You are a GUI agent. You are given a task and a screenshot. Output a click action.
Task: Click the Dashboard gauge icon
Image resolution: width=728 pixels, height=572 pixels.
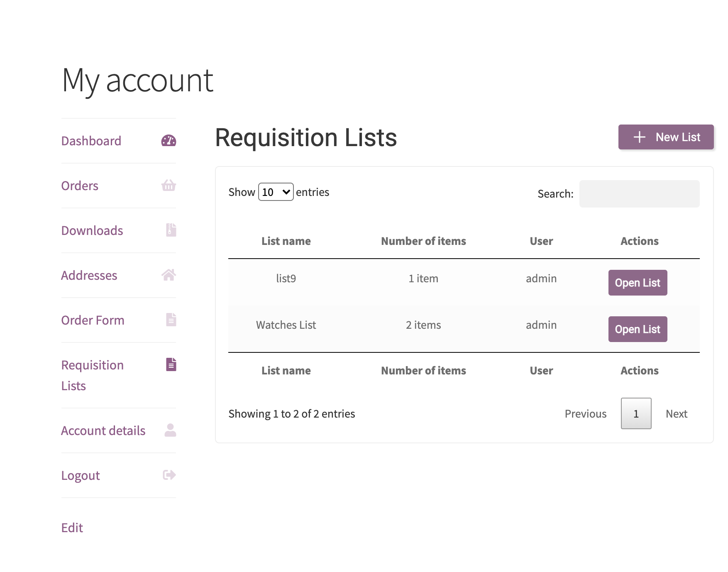point(169,141)
